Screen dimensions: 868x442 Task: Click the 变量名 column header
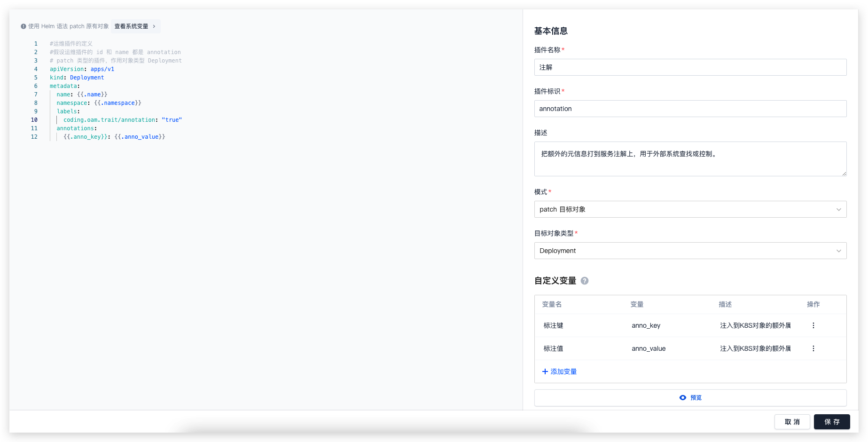coord(552,304)
